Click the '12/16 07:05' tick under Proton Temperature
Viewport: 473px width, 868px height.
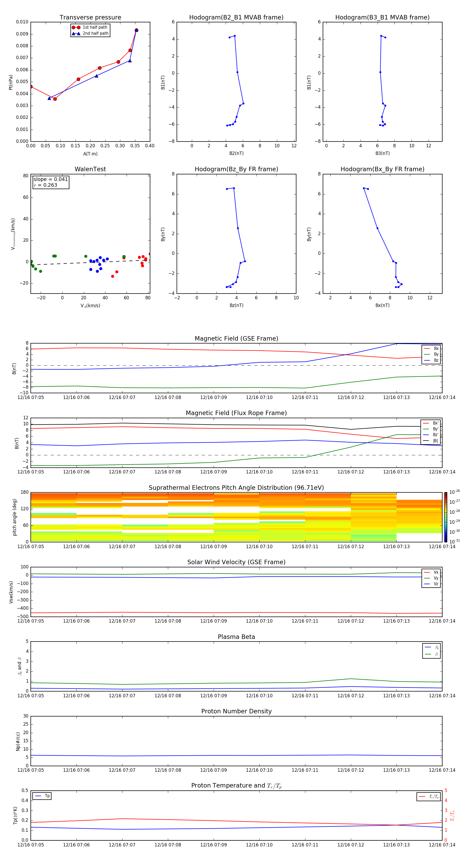31,845
